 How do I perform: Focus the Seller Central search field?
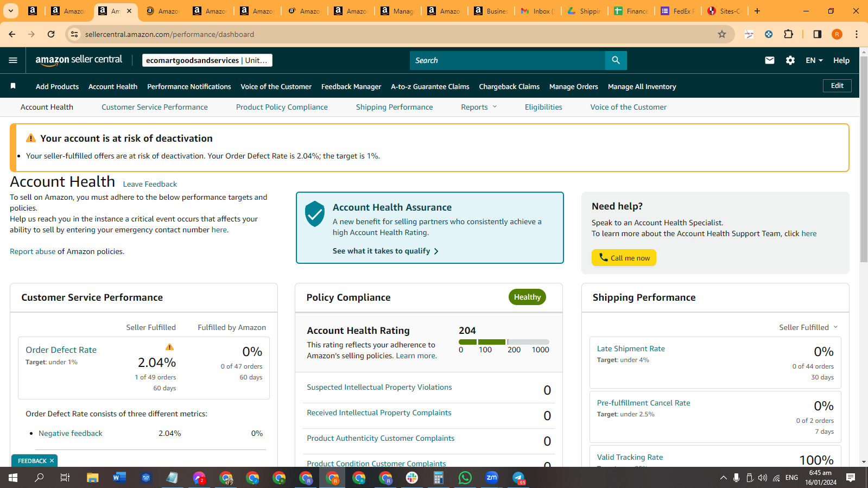point(508,60)
